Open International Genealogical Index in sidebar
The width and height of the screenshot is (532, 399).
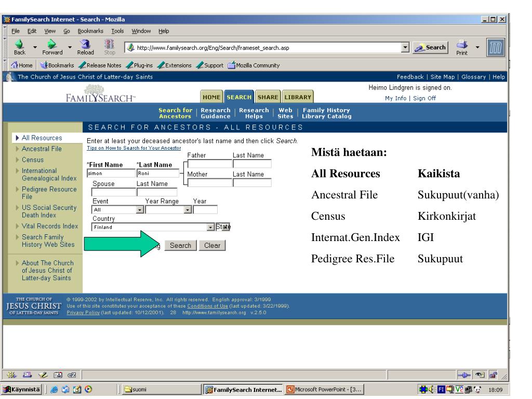pos(49,175)
